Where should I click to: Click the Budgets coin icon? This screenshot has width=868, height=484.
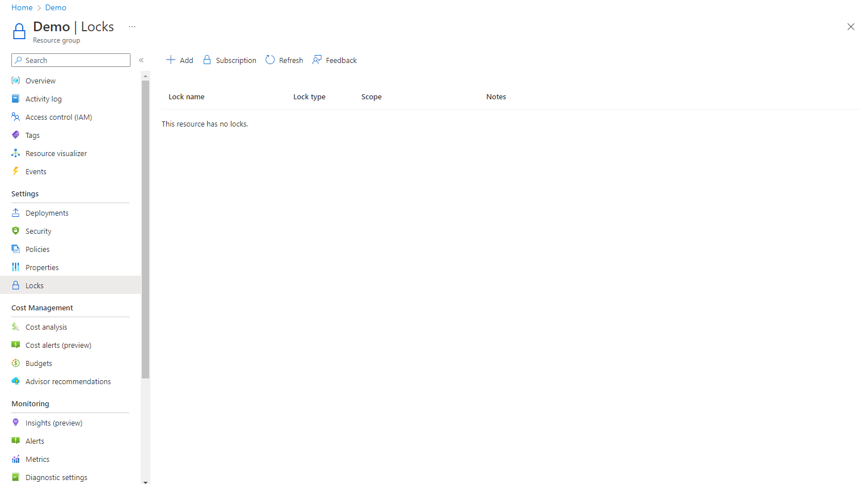coord(16,363)
